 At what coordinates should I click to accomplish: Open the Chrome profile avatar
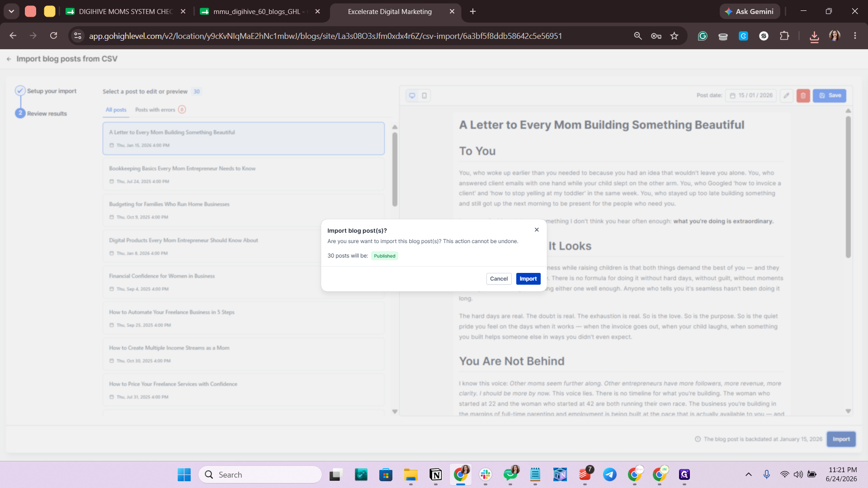[835, 36]
